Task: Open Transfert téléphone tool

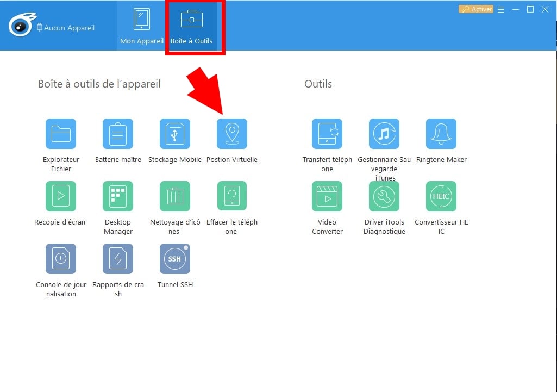Action: click(x=327, y=134)
